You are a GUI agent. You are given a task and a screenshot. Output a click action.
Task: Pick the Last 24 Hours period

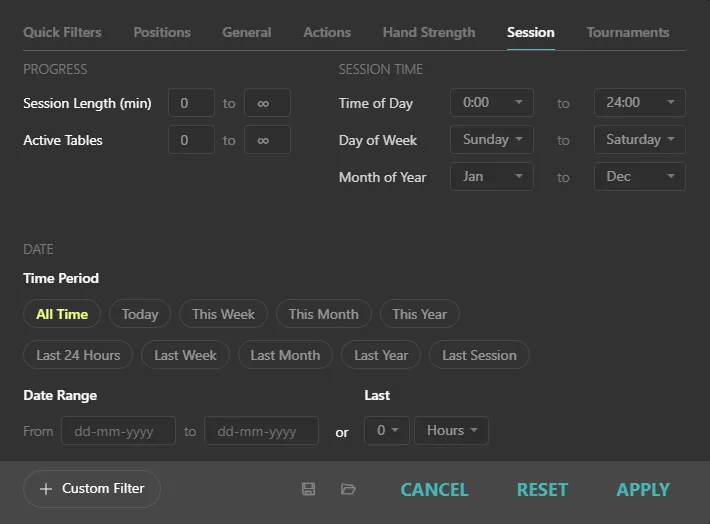pos(78,355)
